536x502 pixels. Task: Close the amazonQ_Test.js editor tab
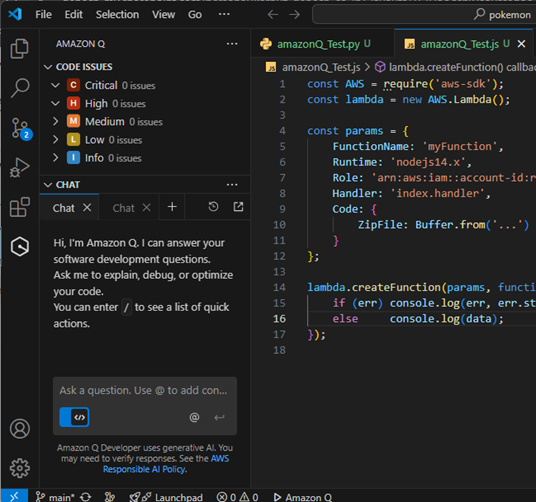tap(521, 44)
